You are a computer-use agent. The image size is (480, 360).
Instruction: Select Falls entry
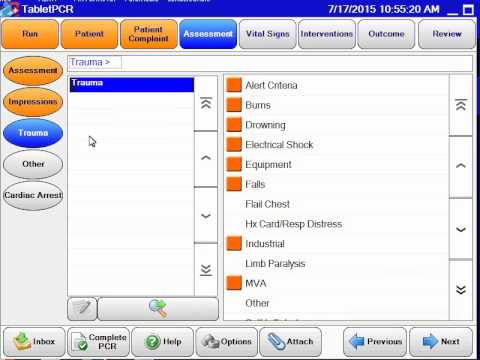[255, 184]
